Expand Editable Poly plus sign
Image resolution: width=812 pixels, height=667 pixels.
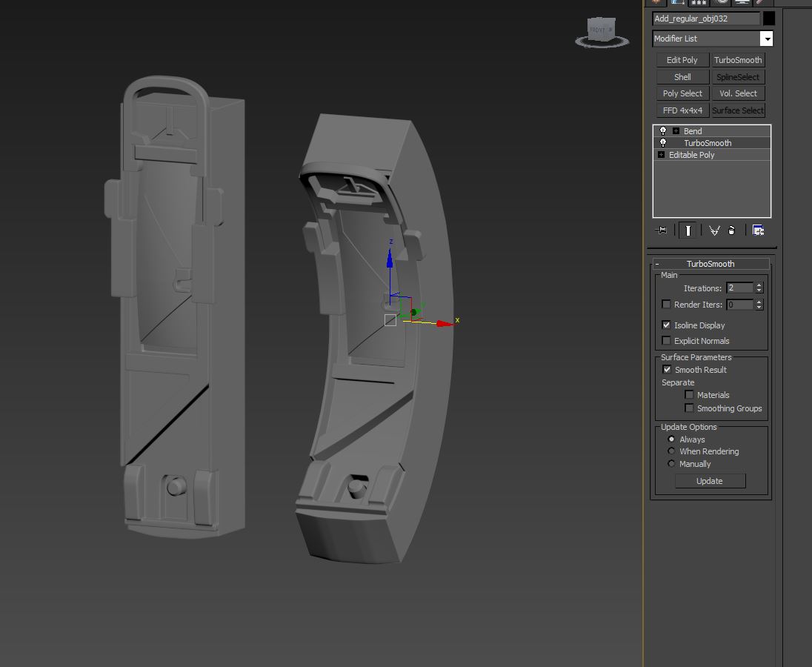click(662, 155)
